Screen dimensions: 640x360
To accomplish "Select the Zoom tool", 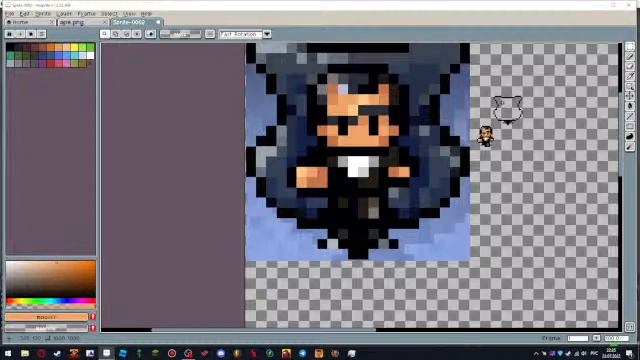I will point(630,86).
